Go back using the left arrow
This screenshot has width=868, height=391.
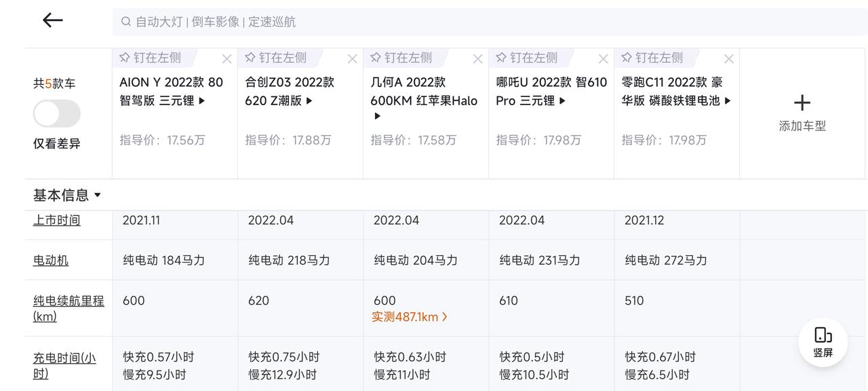[x=53, y=20]
